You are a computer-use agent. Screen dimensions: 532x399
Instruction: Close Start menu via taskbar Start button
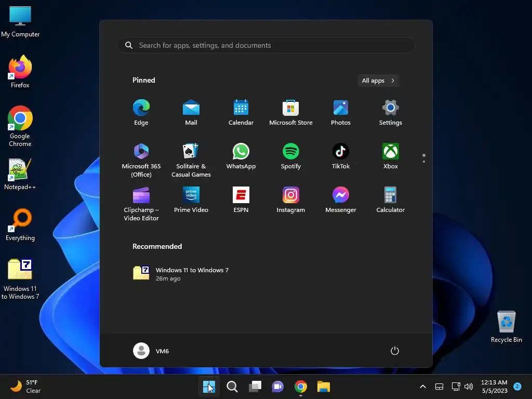209,387
